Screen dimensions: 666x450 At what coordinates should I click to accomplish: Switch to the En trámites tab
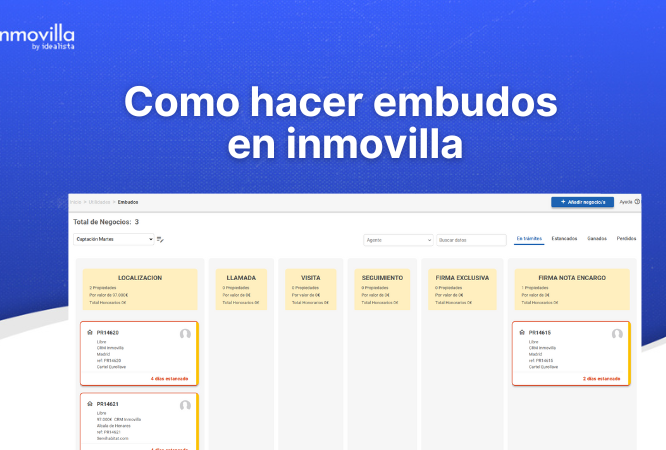point(528,239)
